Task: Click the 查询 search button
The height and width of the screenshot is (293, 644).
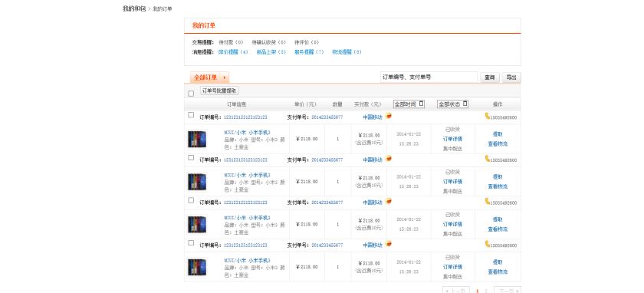Action: pos(490,77)
